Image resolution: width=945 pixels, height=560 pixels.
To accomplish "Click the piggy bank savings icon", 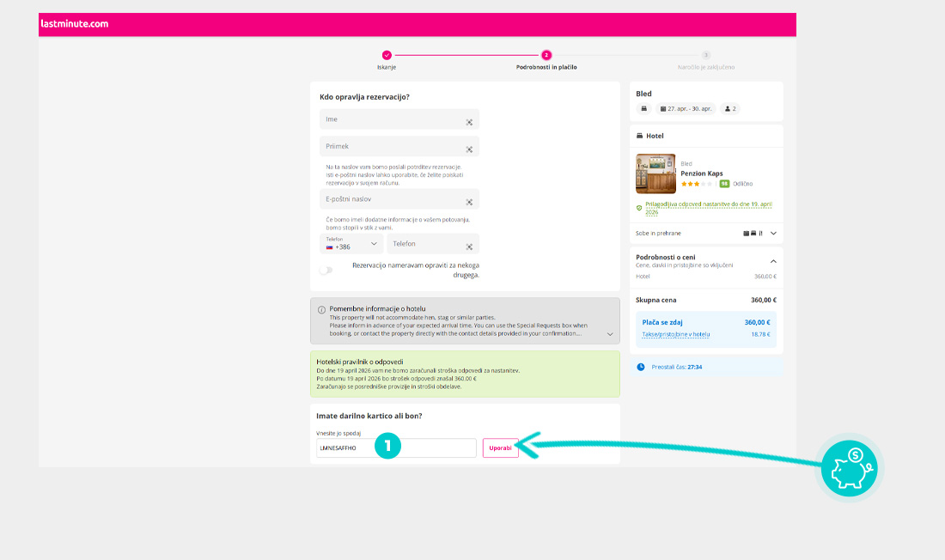I will (849, 468).
